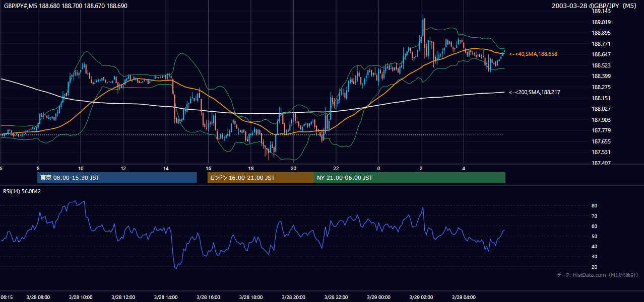The image size is (644, 302).
Task: Click hour marker 22 below price chart
Action: [x=336, y=168]
